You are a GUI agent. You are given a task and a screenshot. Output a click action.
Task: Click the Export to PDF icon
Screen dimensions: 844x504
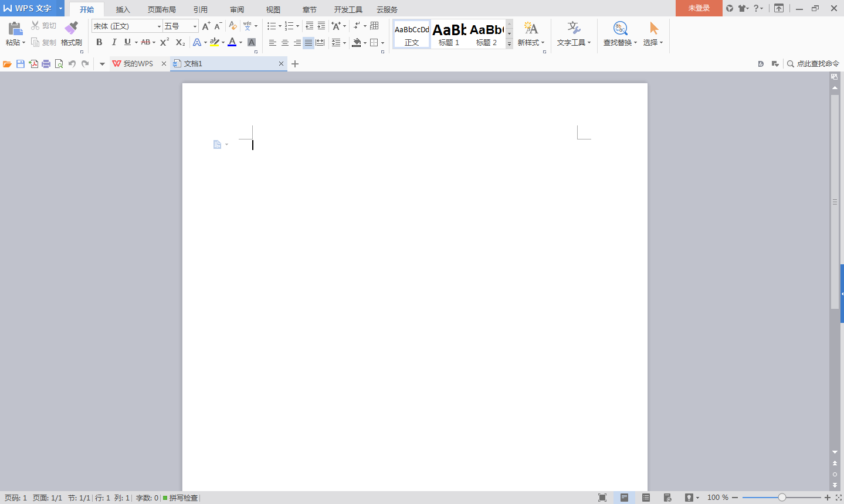(33, 64)
